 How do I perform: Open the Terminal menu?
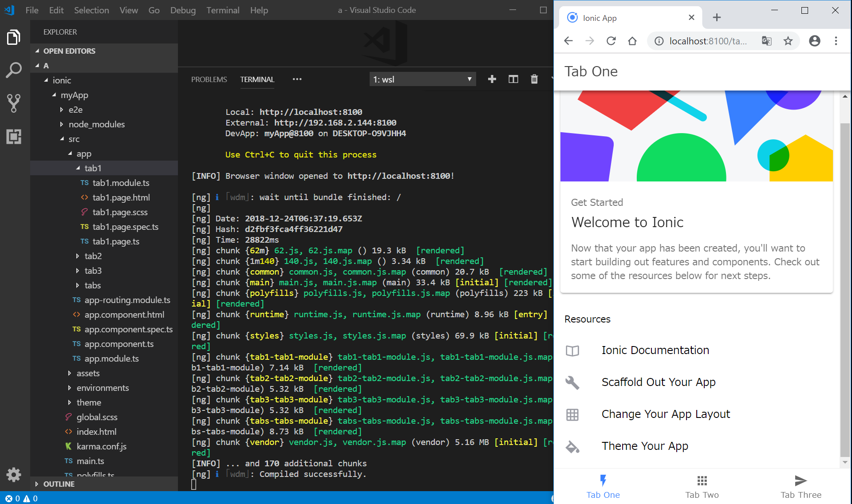pos(222,10)
